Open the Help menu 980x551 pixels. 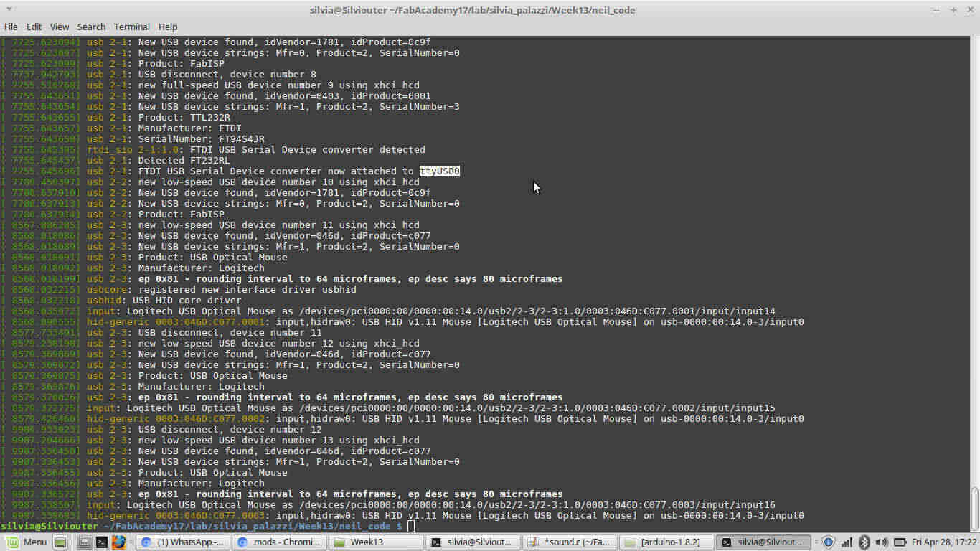pyautogui.click(x=168, y=27)
